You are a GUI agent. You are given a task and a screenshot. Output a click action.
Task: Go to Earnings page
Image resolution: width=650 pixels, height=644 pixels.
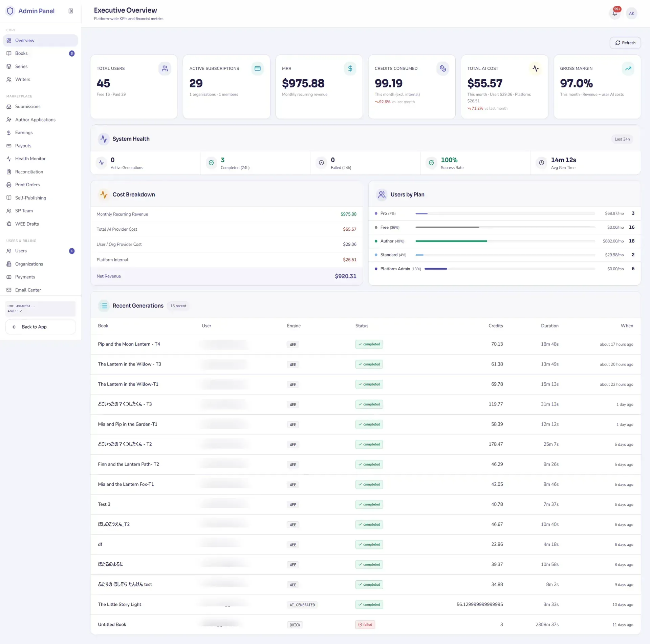pyautogui.click(x=40, y=132)
